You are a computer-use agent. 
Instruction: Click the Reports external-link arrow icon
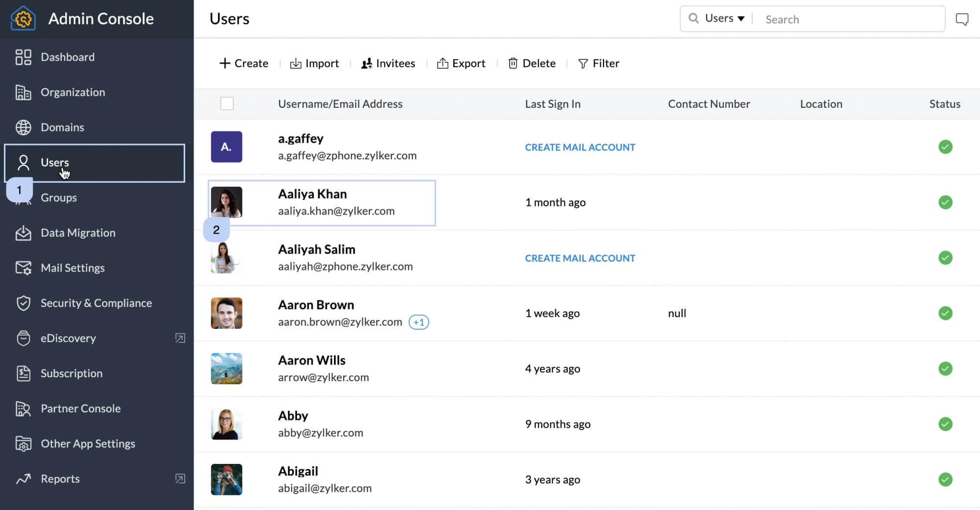(180, 479)
